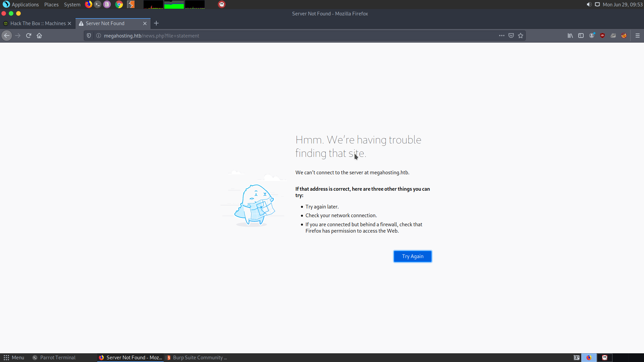
Task: Open the volume control in the tray
Action: (x=589, y=5)
